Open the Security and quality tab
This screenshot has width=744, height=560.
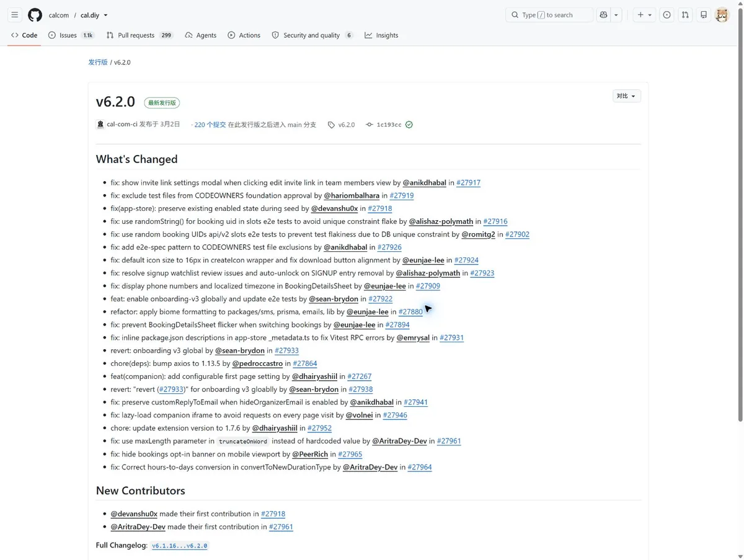[312, 35]
